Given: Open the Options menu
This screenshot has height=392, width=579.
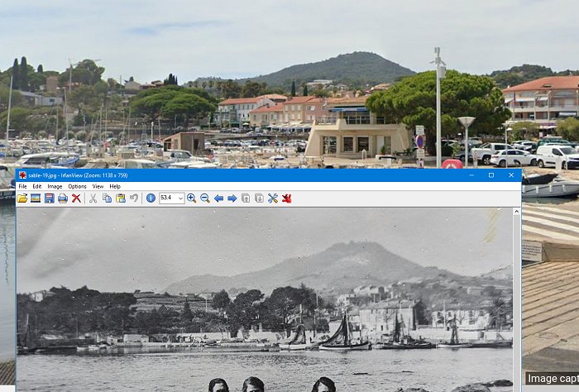Looking at the screenshot, I should pyautogui.click(x=77, y=186).
